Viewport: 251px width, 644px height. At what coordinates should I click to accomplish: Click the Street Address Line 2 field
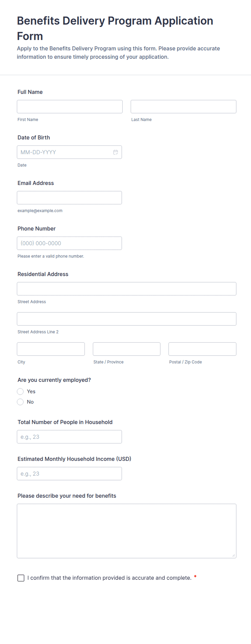[x=127, y=319]
